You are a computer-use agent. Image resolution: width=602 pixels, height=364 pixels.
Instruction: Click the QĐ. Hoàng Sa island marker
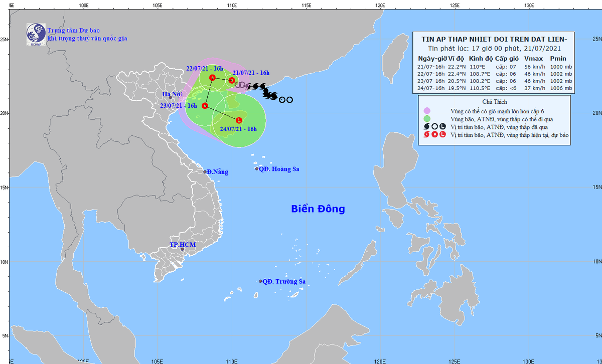257,169
